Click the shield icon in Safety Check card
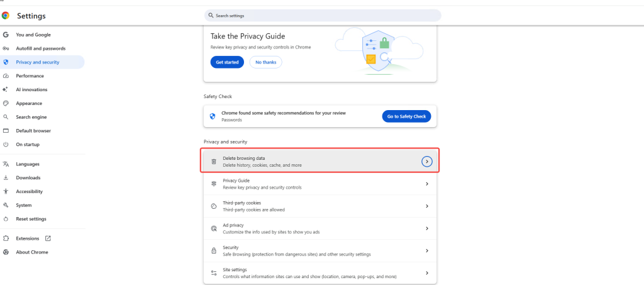Screen dimensions: 644x285 (x=213, y=116)
